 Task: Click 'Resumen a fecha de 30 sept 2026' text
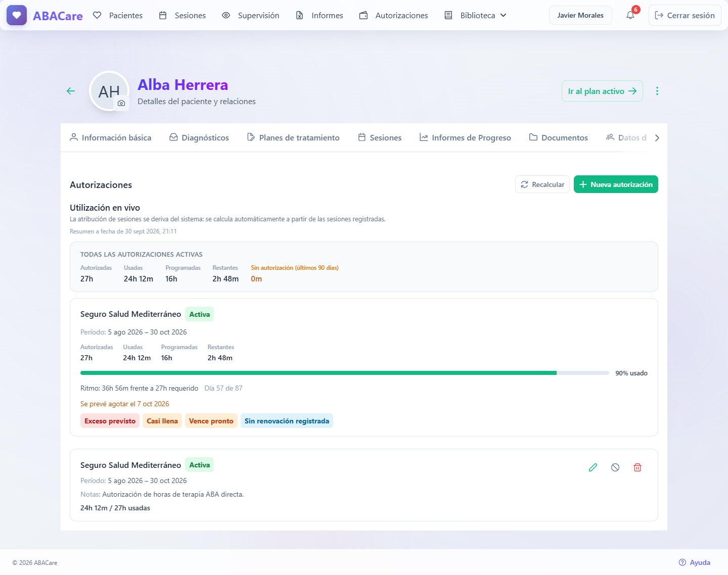(123, 231)
